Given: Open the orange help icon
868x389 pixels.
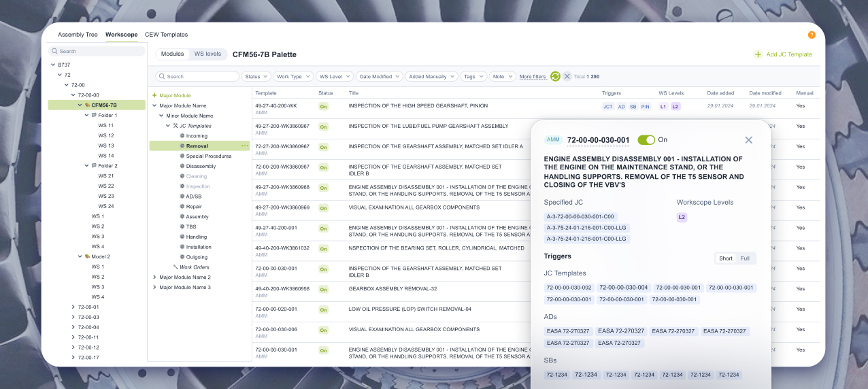Looking at the screenshot, I should tap(812, 35).
